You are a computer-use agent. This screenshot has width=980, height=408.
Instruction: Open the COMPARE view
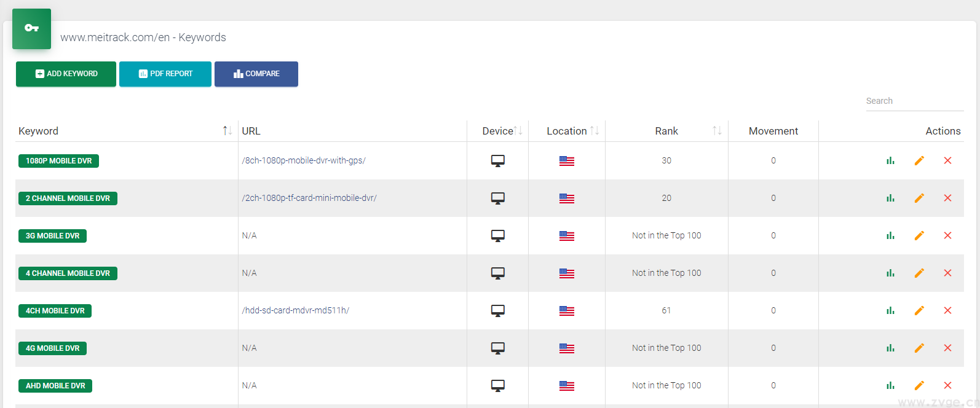pos(256,74)
